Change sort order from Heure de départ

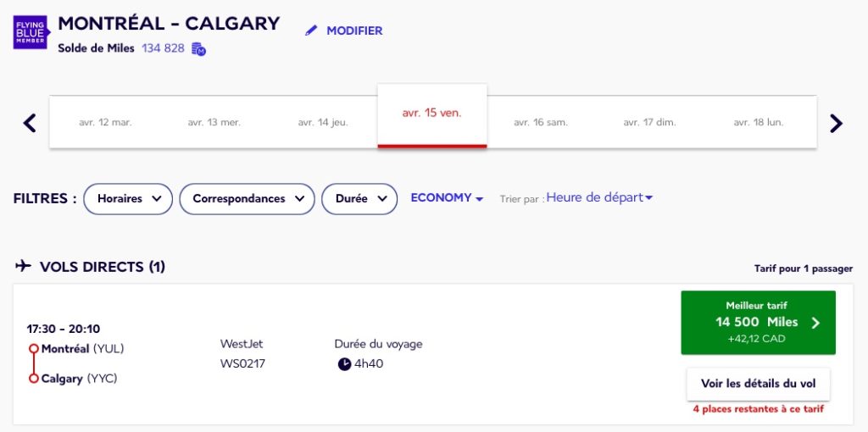(x=599, y=198)
